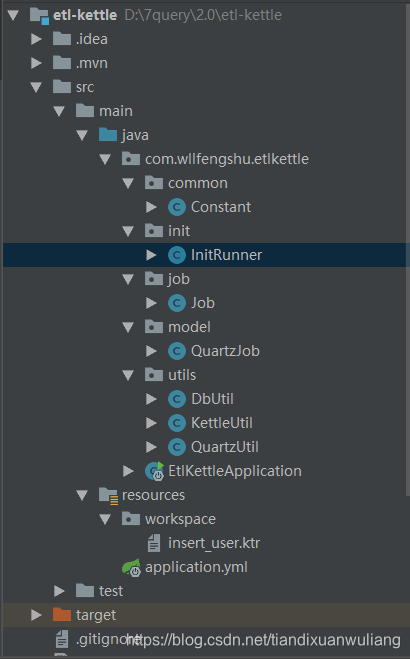Expand the test folder arrow
This screenshot has height=659, width=410.
click(x=59, y=591)
